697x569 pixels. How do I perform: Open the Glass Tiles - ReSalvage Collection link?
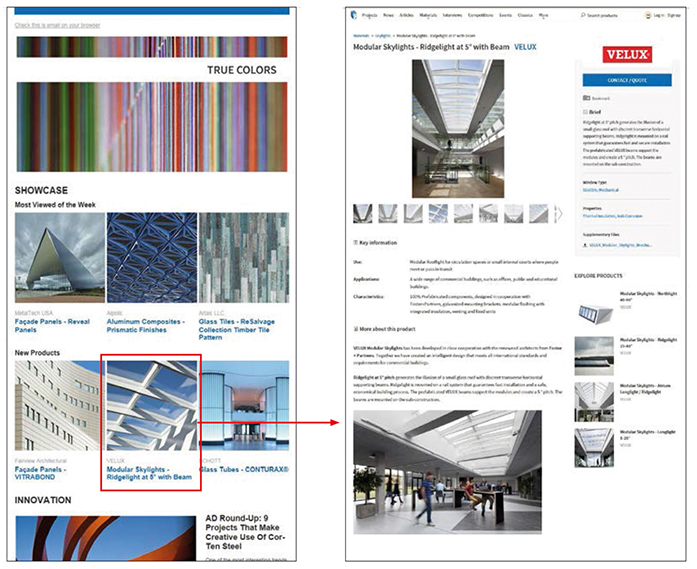pos(236,329)
